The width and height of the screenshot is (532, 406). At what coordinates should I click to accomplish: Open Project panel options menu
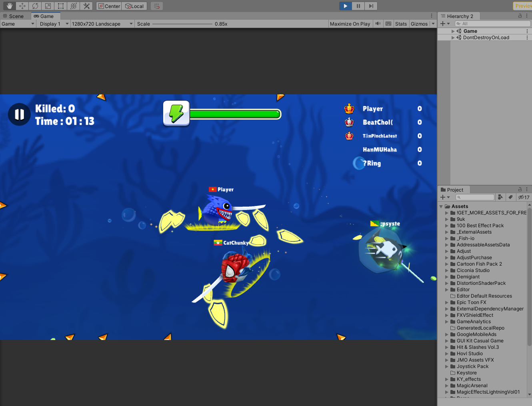(x=527, y=190)
